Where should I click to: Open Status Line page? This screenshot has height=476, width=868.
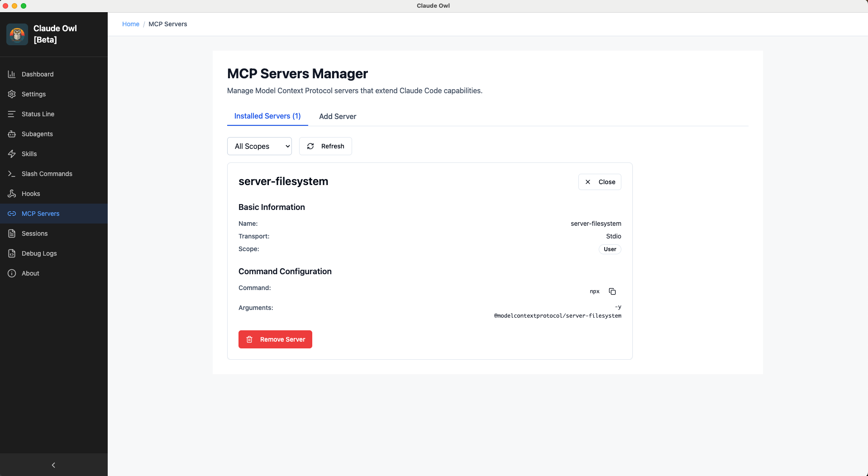[x=54, y=114]
